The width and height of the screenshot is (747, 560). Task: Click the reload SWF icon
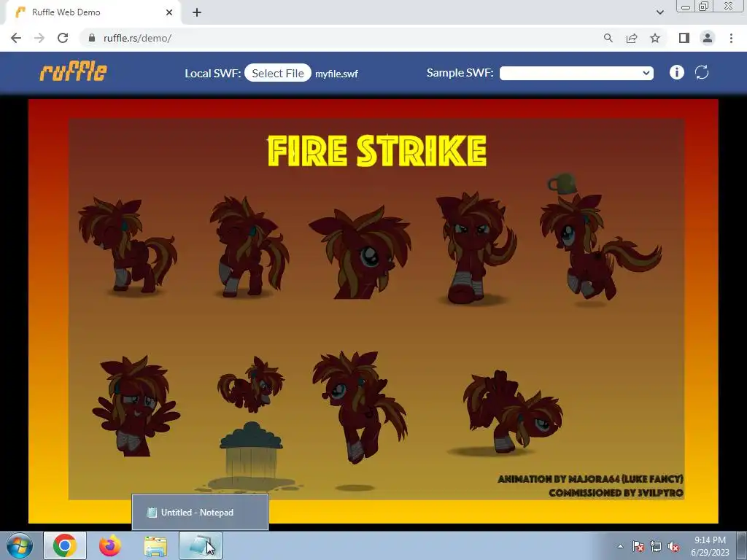coord(702,72)
